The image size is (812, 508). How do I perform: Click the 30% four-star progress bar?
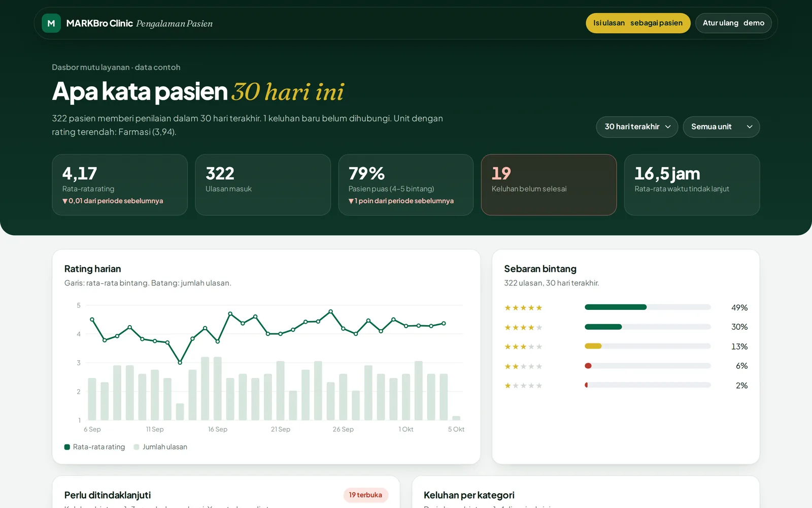648,327
